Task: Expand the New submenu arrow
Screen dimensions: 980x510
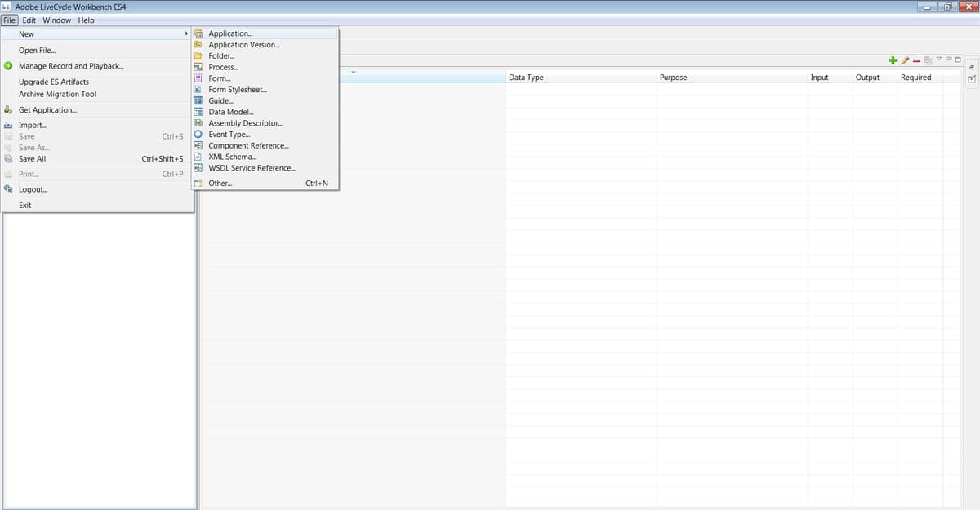Action: [186, 33]
